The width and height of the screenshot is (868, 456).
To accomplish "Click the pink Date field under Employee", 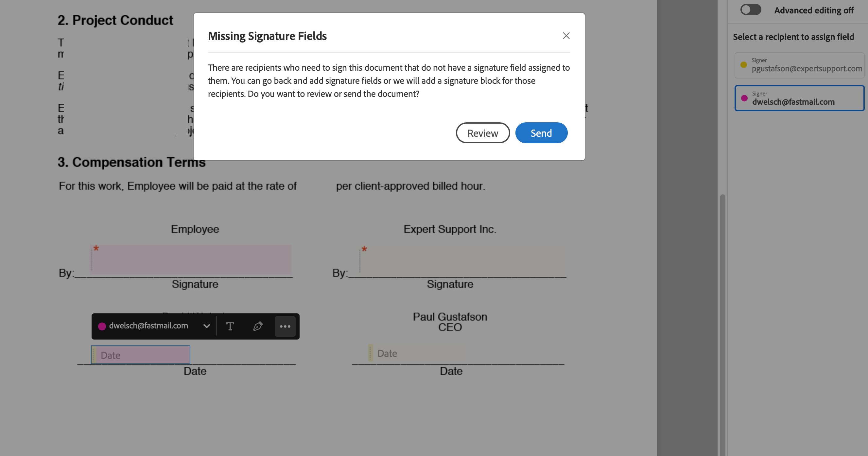I will (x=140, y=355).
